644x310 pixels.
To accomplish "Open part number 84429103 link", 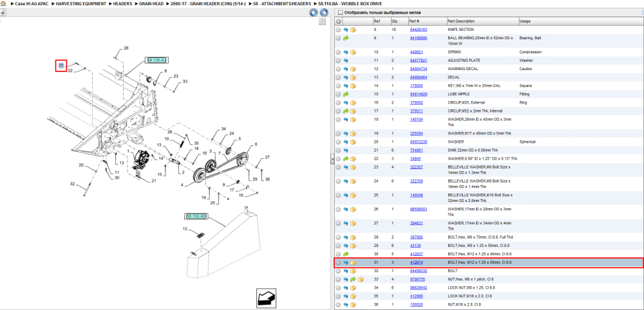I will pos(419,30).
